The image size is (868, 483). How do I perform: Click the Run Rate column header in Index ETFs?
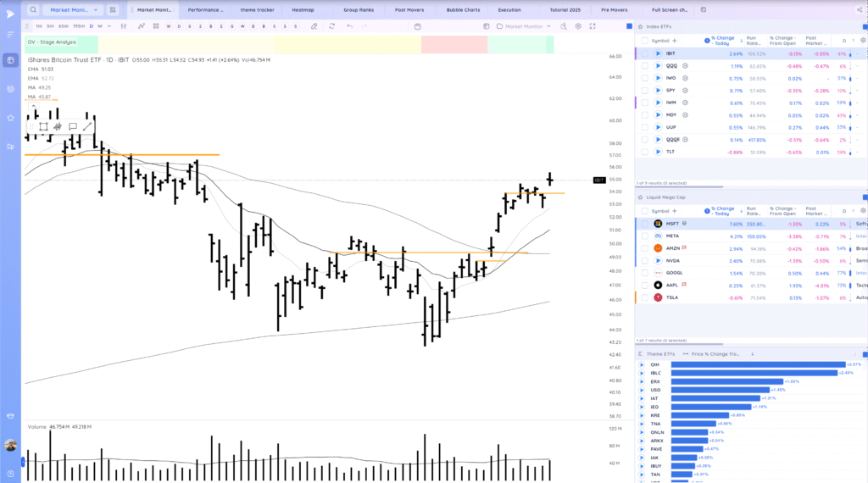[754, 41]
